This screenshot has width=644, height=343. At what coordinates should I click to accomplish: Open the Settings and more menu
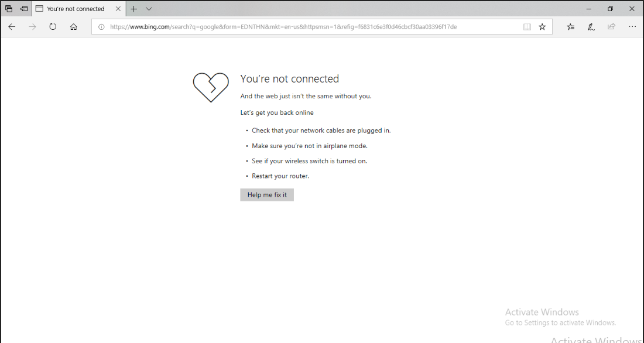click(632, 26)
